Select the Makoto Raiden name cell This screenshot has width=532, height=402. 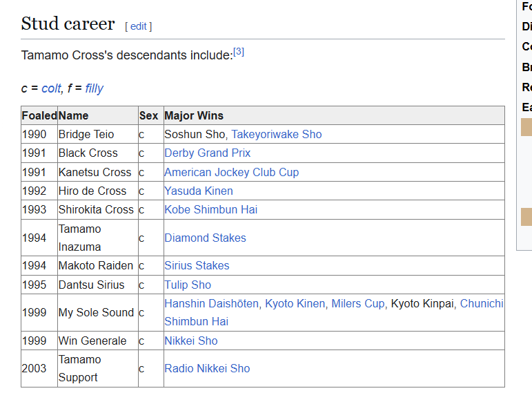[98, 265]
